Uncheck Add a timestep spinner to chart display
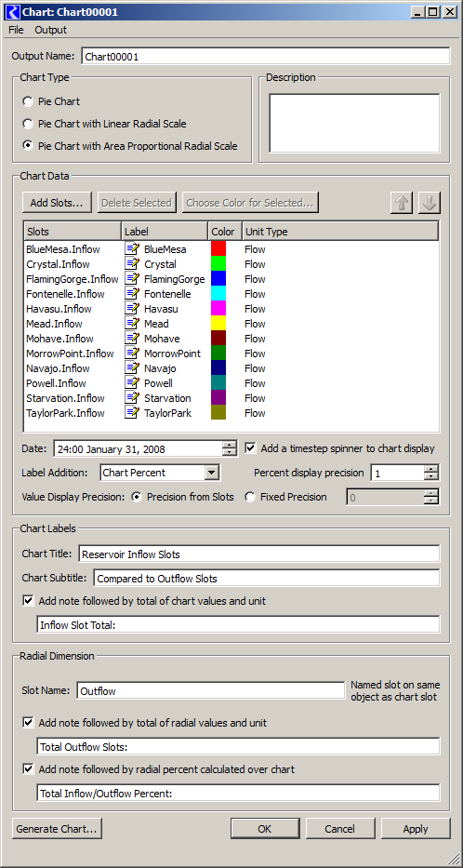 (x=251, y=448)
